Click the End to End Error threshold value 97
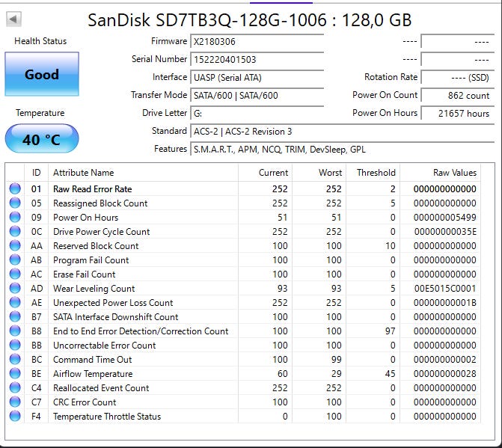 [390, 331]
